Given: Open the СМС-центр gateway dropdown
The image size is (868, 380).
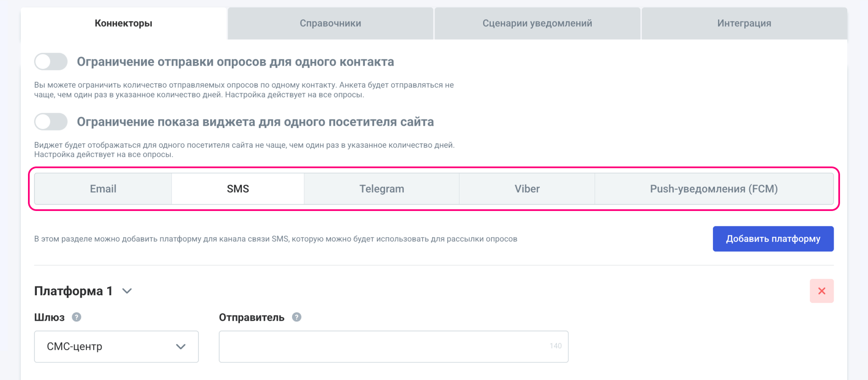Looking at the screenshot, I should coord(116,347).
